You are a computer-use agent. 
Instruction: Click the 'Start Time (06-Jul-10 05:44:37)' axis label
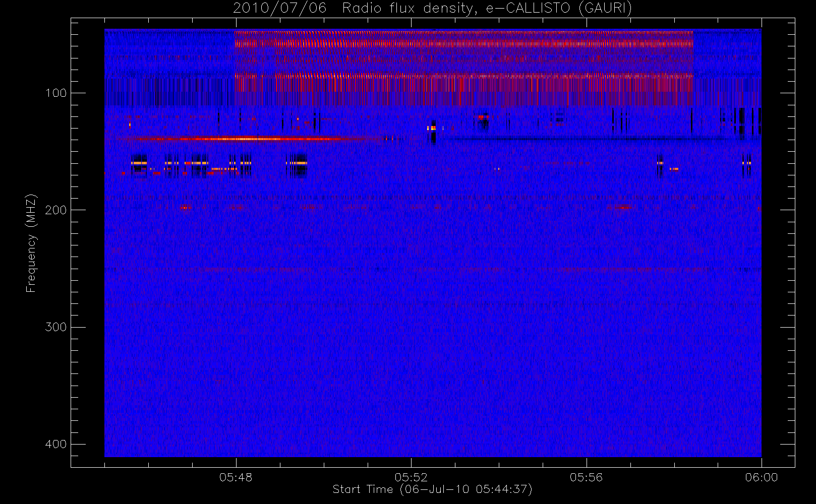433,489
